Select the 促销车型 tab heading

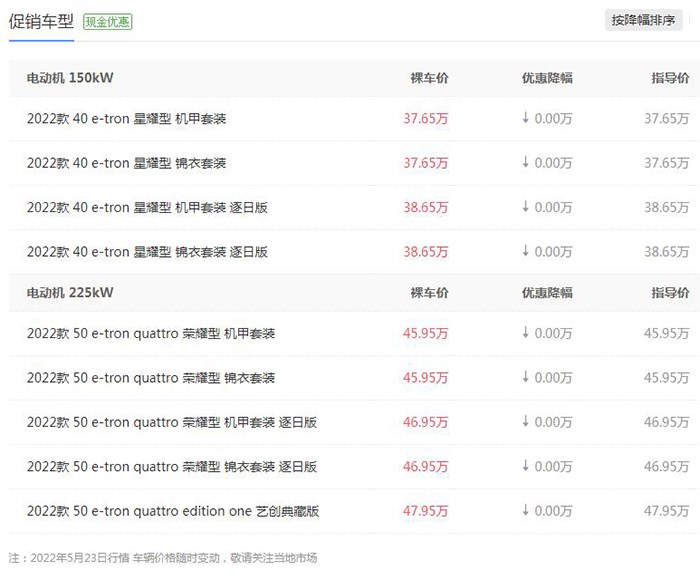point(41,21)
